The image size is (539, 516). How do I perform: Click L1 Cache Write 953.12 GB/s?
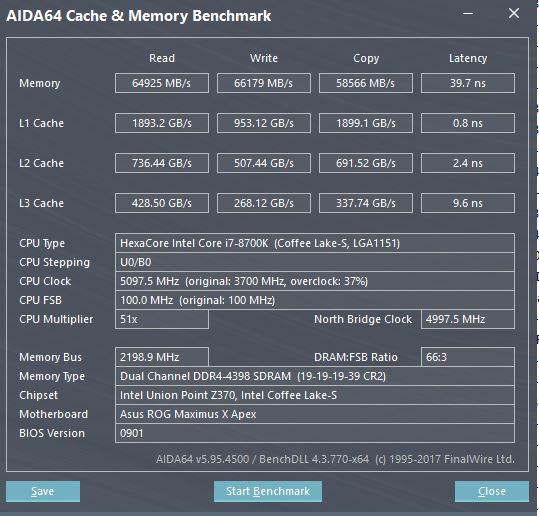pyautogui.click(x=264, y=123)
